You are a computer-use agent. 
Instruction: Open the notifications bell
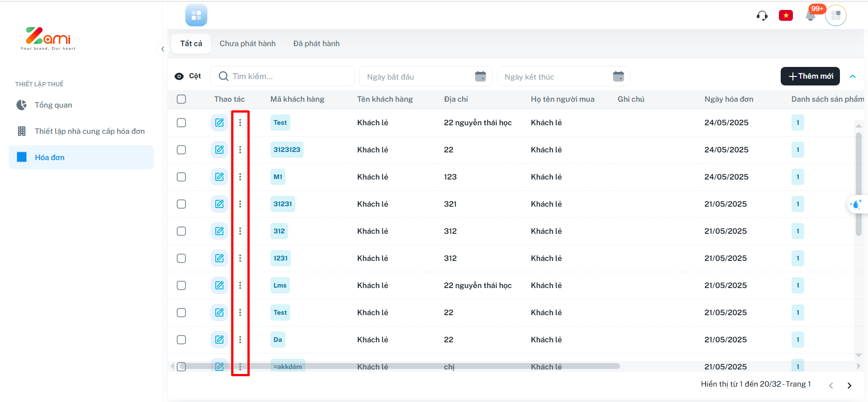tap(810, 16)
